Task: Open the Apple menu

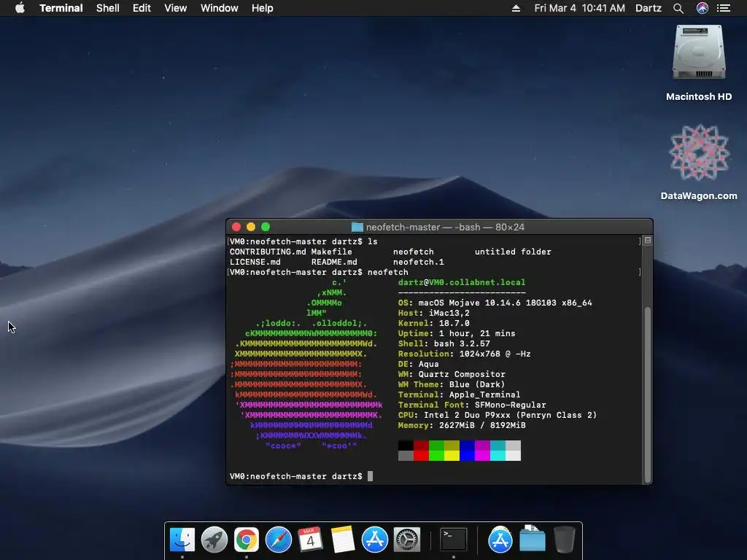Action: pyautogui.click(x=20, y=8)
